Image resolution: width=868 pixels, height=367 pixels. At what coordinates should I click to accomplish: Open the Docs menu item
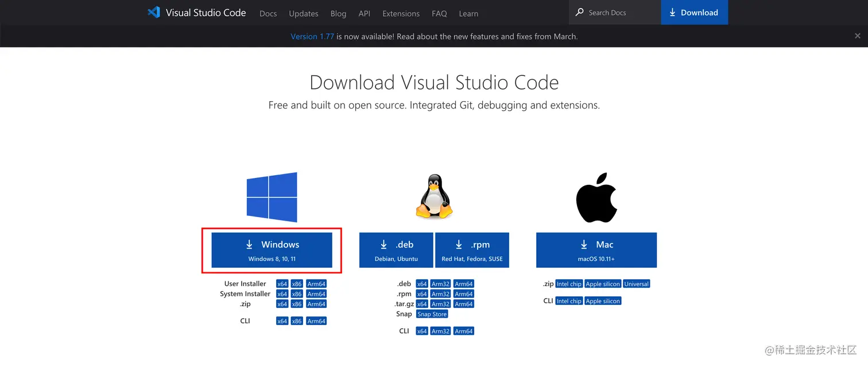pyautogui.click(x=268, y=13)
